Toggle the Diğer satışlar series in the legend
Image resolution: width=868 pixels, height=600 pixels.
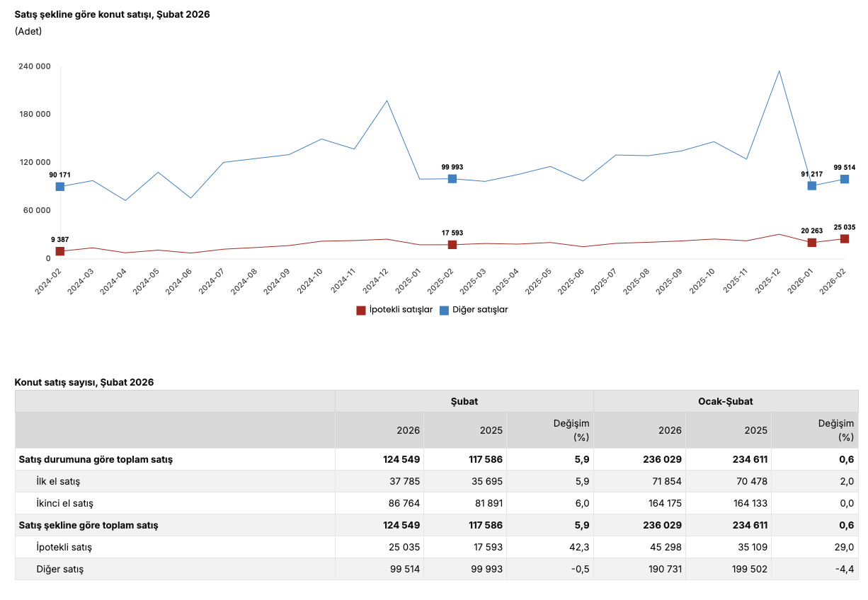point(480,310)
